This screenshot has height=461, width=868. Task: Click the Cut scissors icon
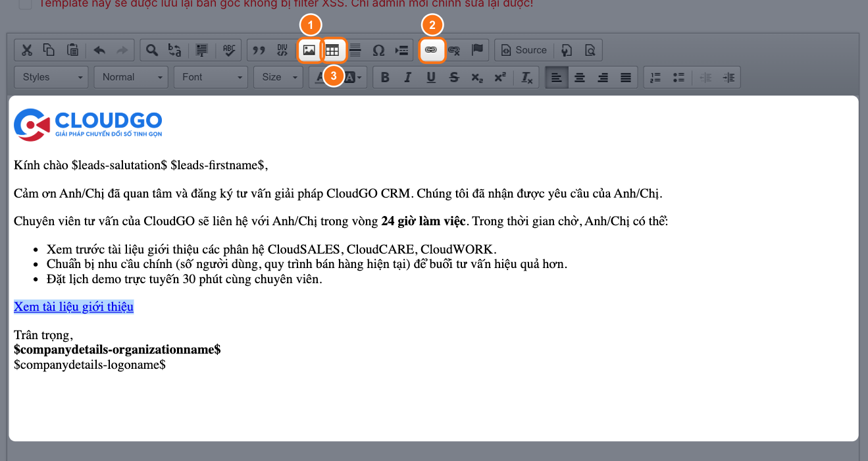(x=27, y=50)
